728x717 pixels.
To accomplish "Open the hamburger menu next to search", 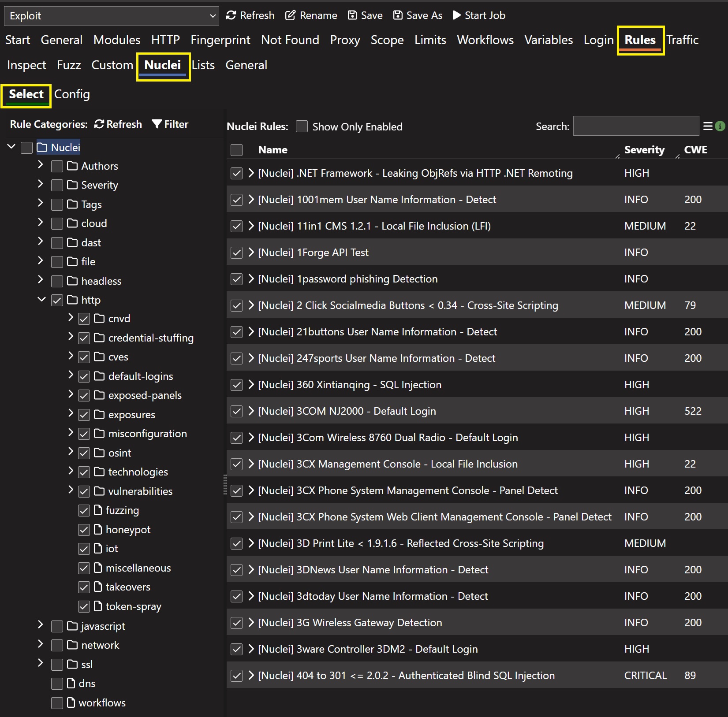I will [x=708, y=126].
